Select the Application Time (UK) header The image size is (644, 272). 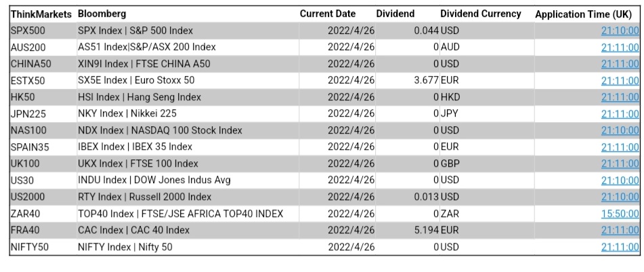583,14
